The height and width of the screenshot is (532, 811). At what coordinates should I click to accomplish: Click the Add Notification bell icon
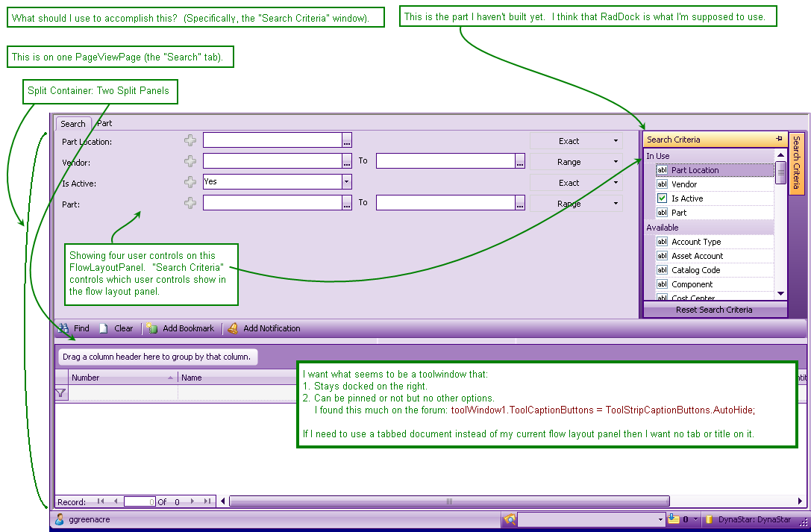pos(233,328)
